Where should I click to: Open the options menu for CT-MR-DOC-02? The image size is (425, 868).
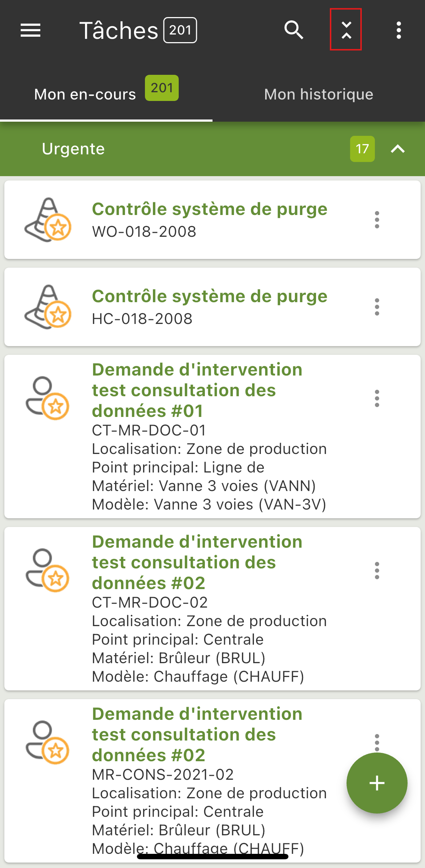(377, 571)
